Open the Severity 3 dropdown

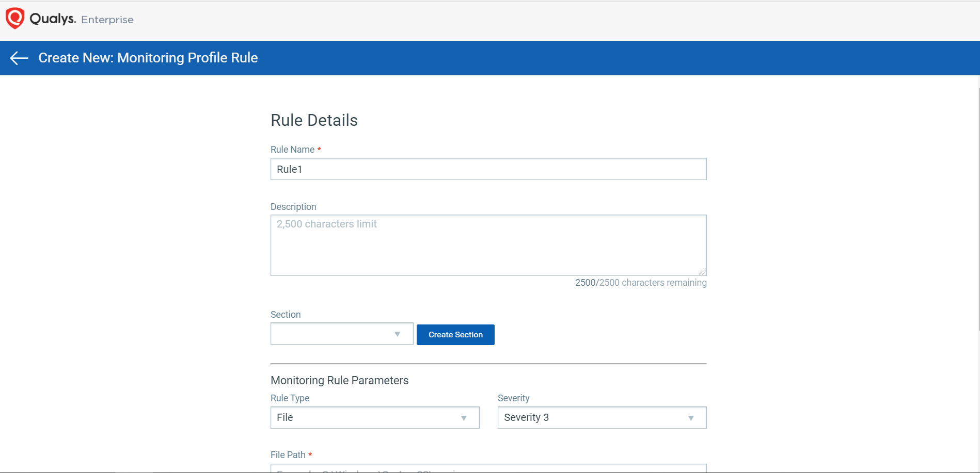pyautogui.click(x=602, y=418)
